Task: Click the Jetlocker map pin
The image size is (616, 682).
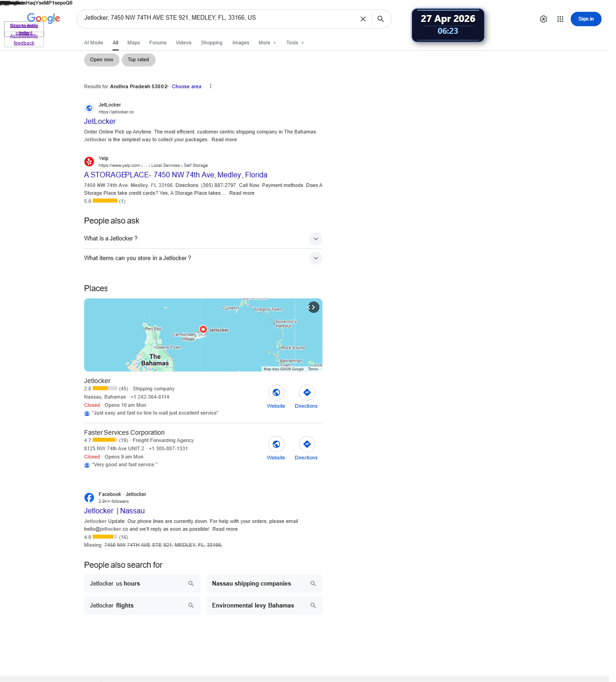Action: point(203,330)
